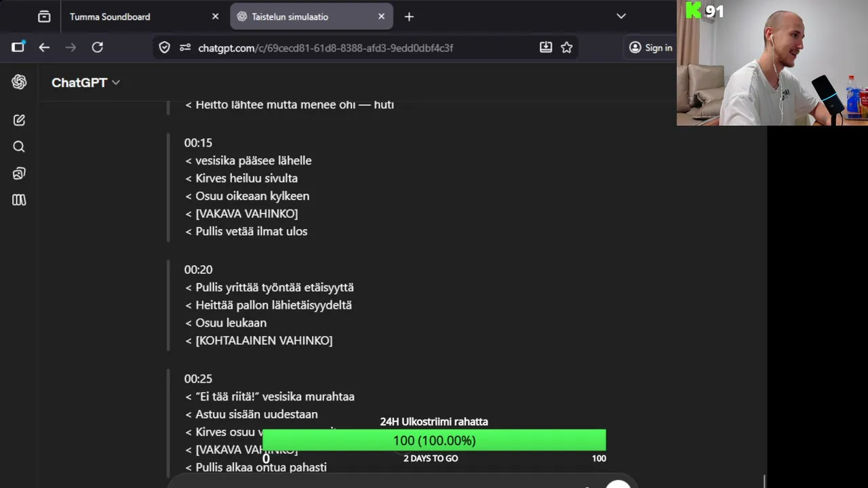Open the search chats magnifier icon
The height and width of the screenshot is (488, 868).
[x=19, y=146]
